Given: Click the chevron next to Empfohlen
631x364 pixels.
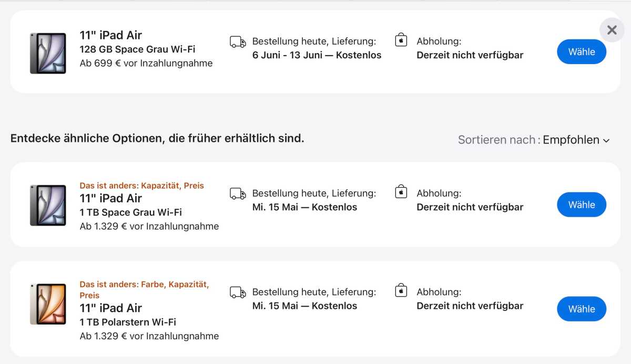Looking at the screenshot, I should coord(606,141).
